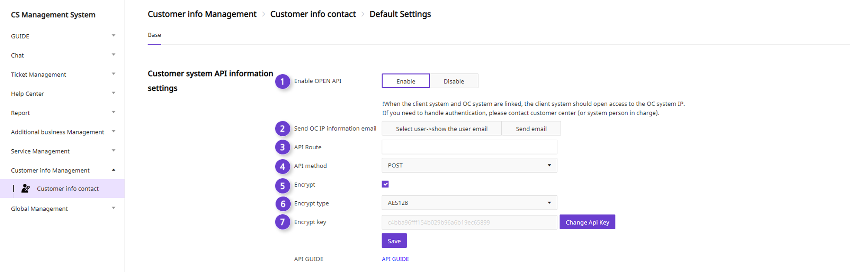Collapse Customer info Management arrow
This screenshot has width=868, height=272.
tap(114, 170)
